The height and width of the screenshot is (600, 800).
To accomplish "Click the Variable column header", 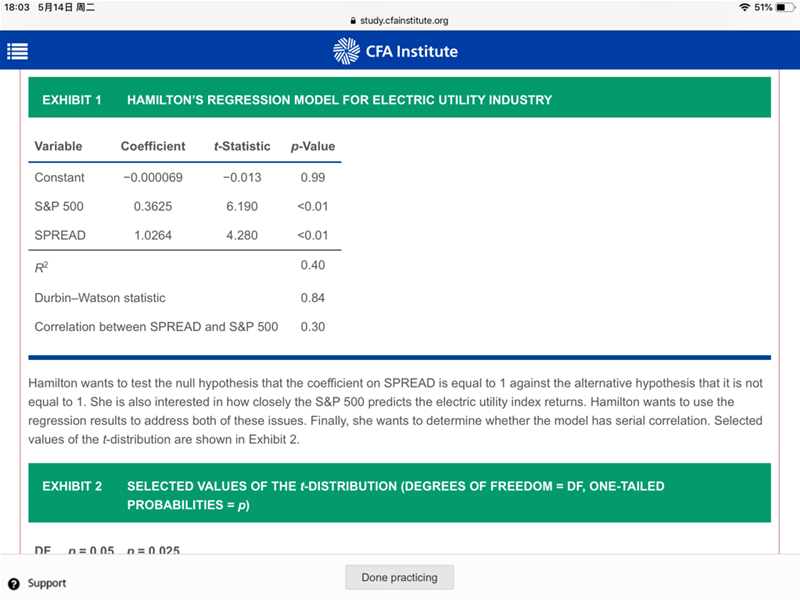I will coord(58,146).
